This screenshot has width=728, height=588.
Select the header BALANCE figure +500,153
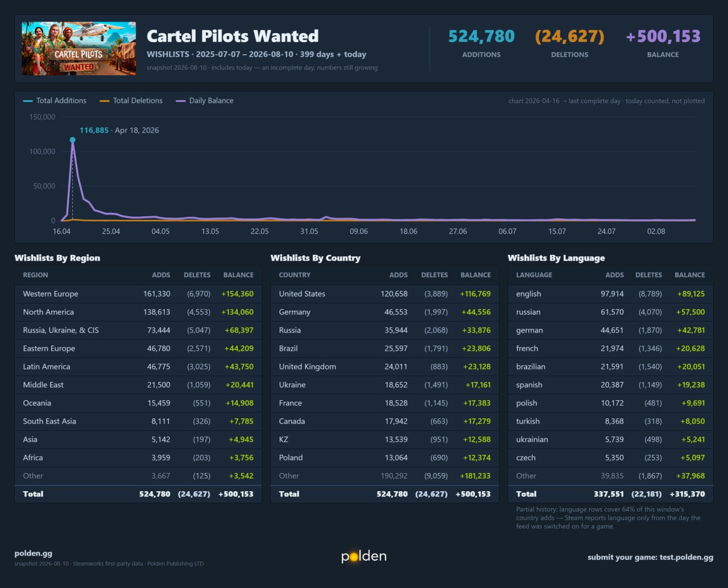coord(663,36)
